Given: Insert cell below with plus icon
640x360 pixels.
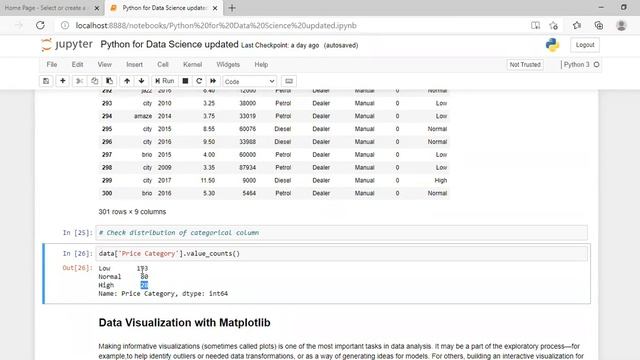Looking at the screenshot, I should click(62, 81).
